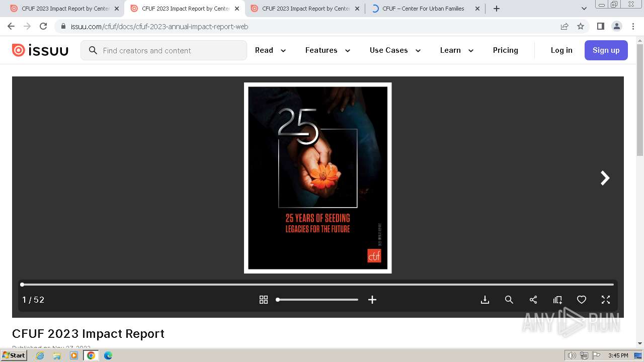Click the Find creators and content field
Viewport: 644px width, 362px height.
(x=164, y=50)
